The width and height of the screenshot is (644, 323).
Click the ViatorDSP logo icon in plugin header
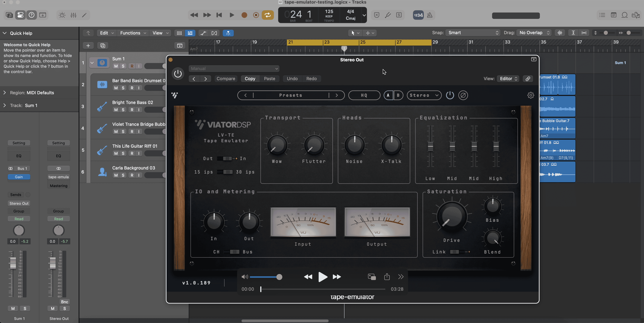[x=175, y=95]
